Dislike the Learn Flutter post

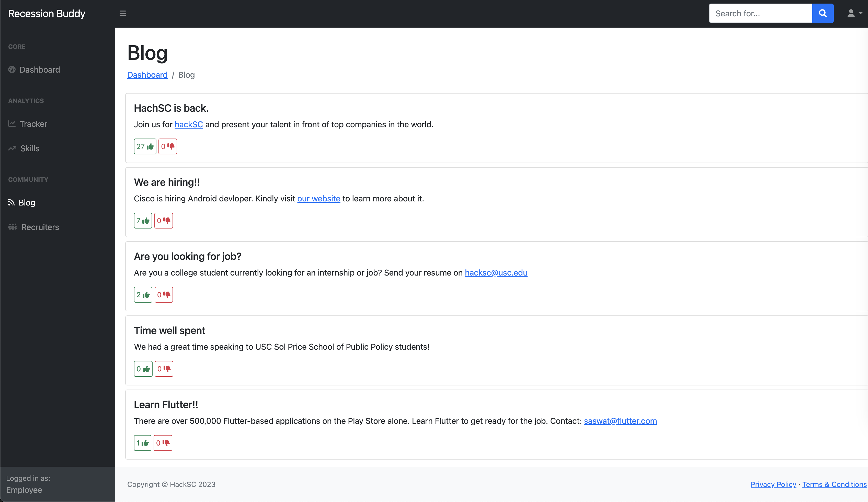pos(163,443)
